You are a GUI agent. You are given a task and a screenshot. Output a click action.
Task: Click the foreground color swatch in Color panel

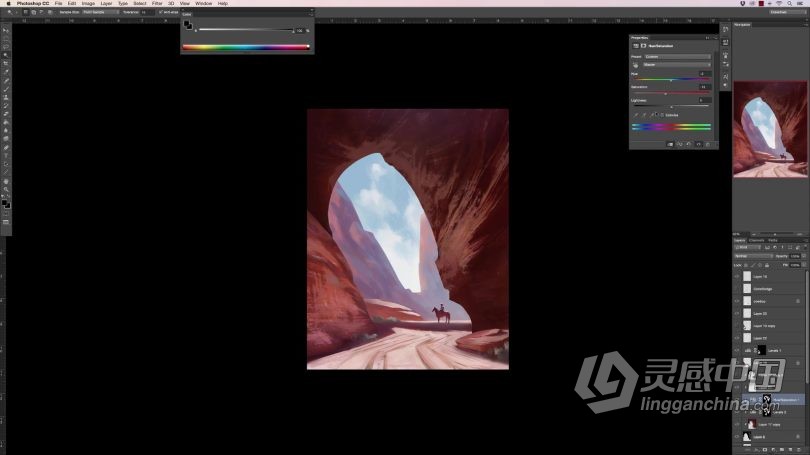tap(187, 24)
